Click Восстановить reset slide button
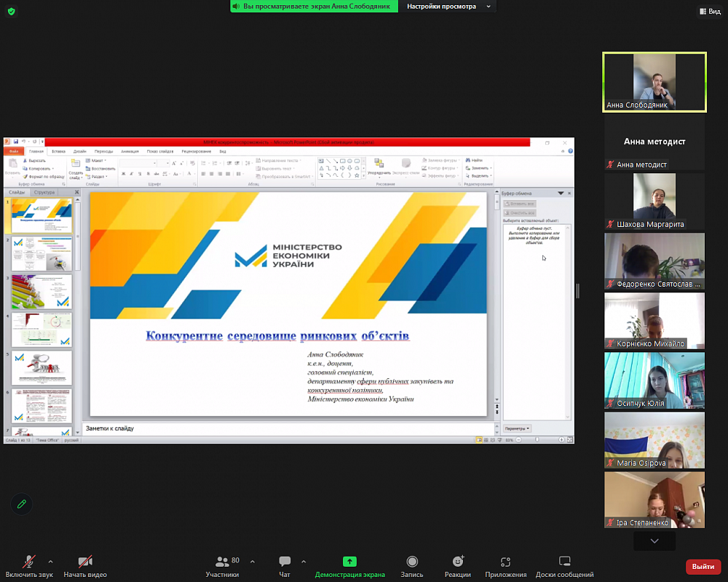 click(100, 169)
